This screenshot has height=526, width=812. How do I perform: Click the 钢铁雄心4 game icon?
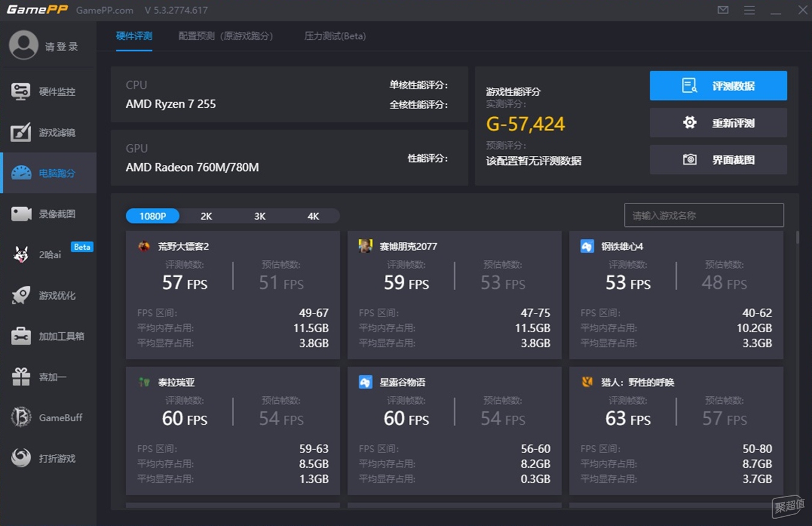click(x=587, y=246)
